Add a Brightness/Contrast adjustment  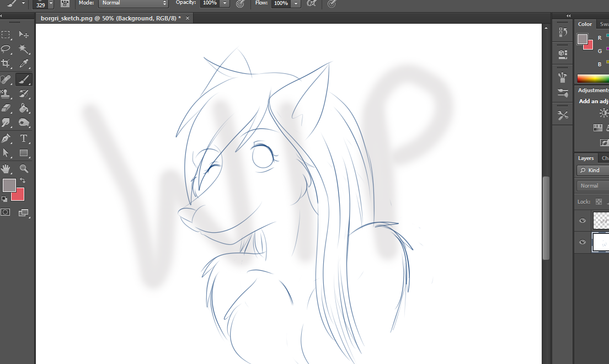(x=604, y=113)
